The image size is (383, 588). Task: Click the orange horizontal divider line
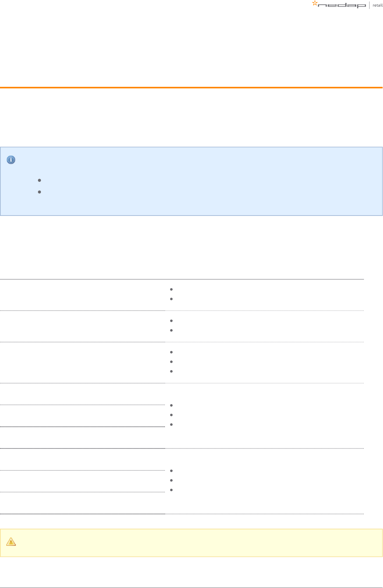pos(191,88)
